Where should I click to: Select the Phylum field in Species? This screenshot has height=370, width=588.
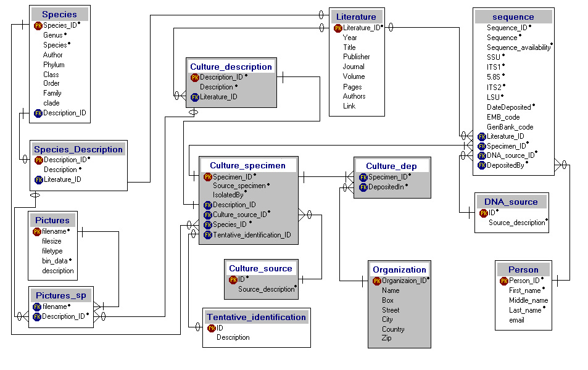[x=54, y=65]
